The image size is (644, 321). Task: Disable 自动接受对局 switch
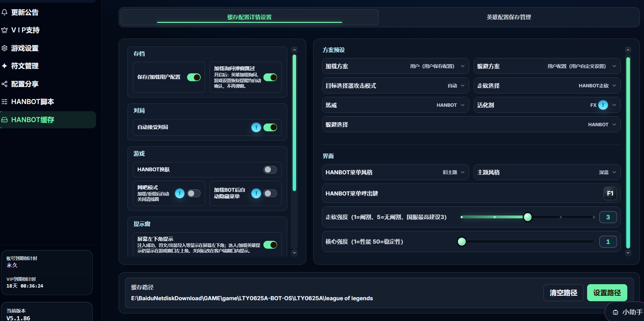tap(270, 127)
